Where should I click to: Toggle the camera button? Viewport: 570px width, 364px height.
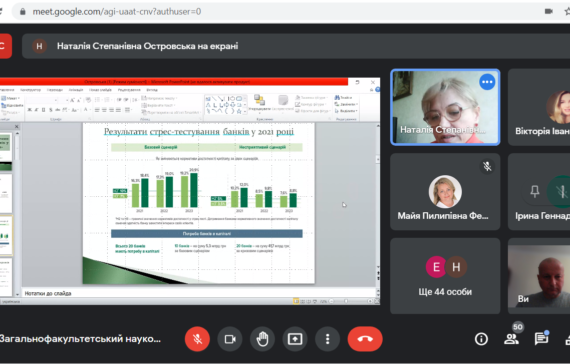point(230,339)
